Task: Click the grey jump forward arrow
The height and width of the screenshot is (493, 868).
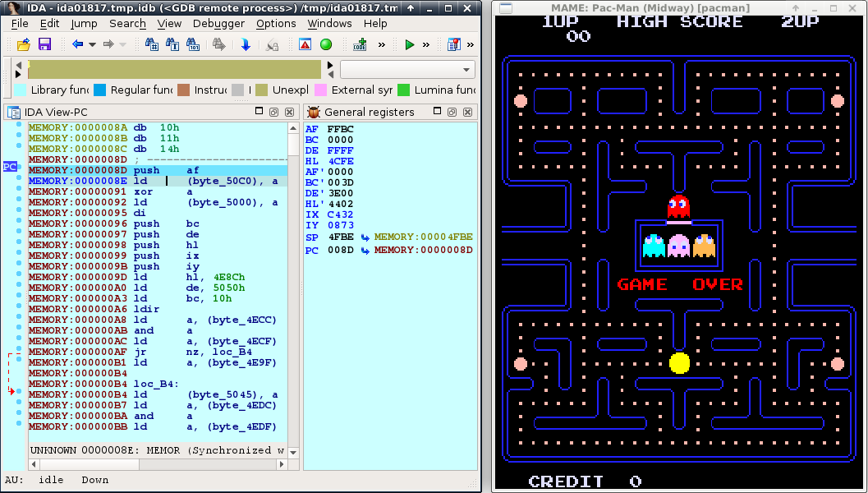Action: [x=108, y=45]
